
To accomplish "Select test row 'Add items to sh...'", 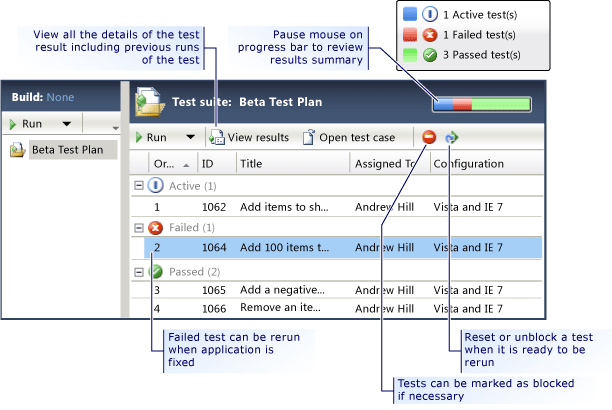I will [x=336, y=207].
